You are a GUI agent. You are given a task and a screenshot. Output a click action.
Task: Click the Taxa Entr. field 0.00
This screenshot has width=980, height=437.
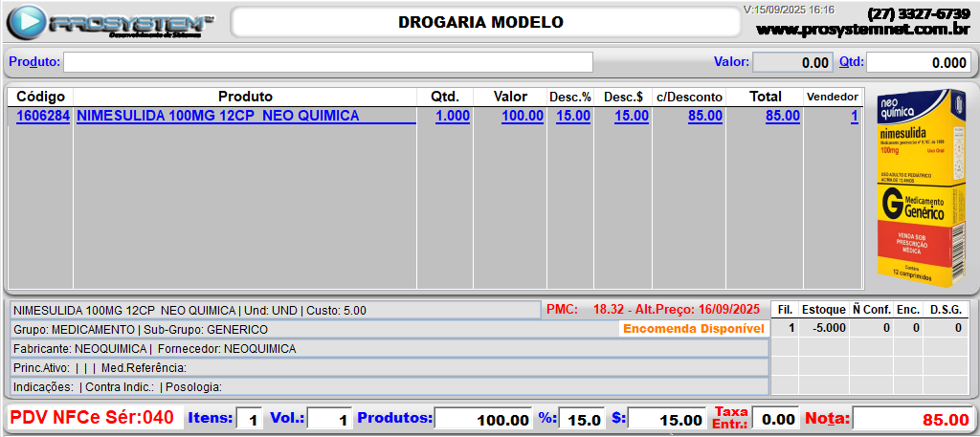tap(775, 419)
